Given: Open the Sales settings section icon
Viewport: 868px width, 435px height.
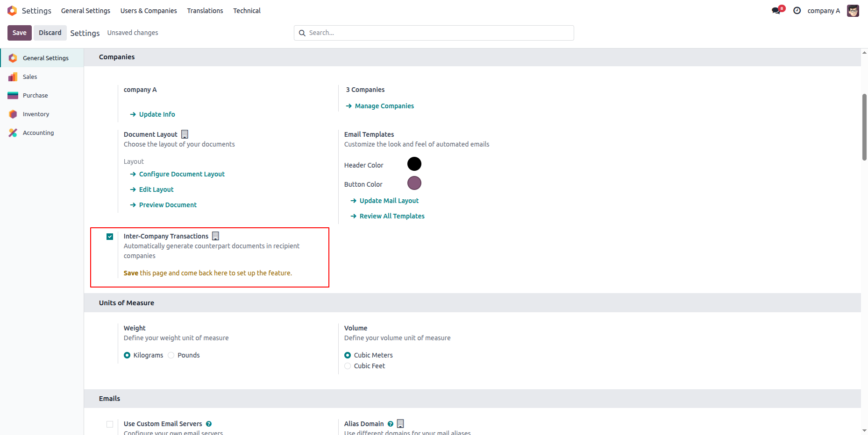Looking at the screenshot, I should click(13, 77).
